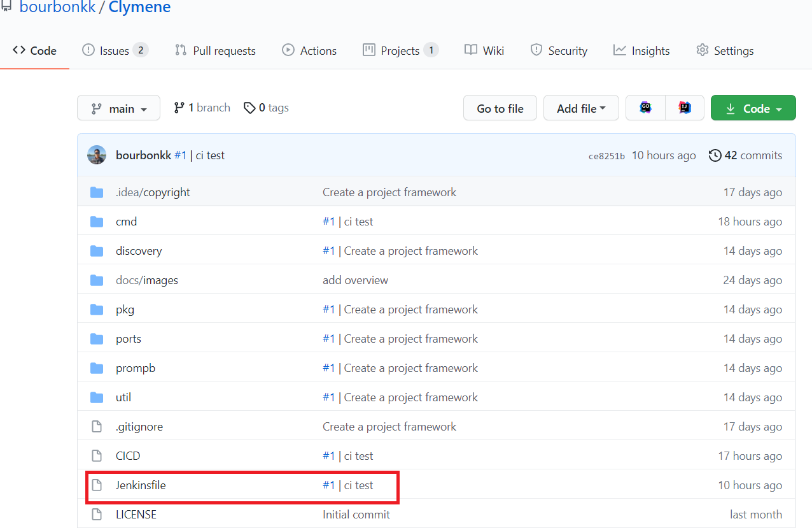Open the CICD file
812x528 pixels.
tap(128, 456)
